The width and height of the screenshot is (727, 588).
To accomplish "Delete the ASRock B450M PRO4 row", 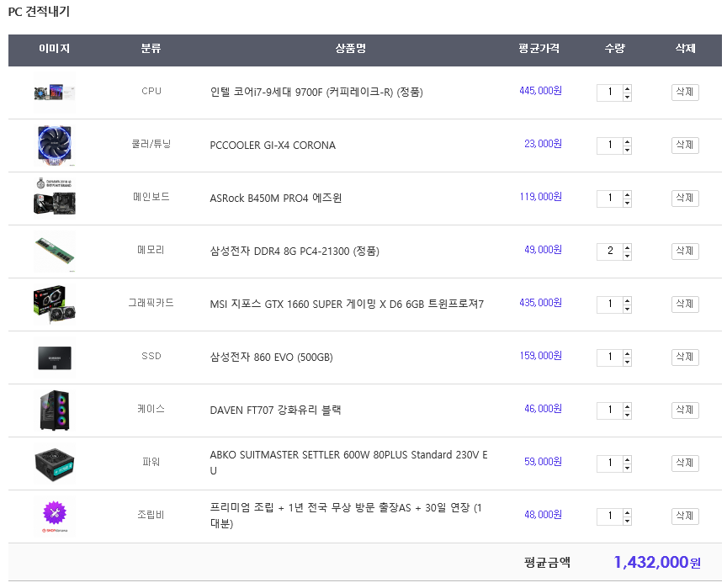I will (685, 199).
